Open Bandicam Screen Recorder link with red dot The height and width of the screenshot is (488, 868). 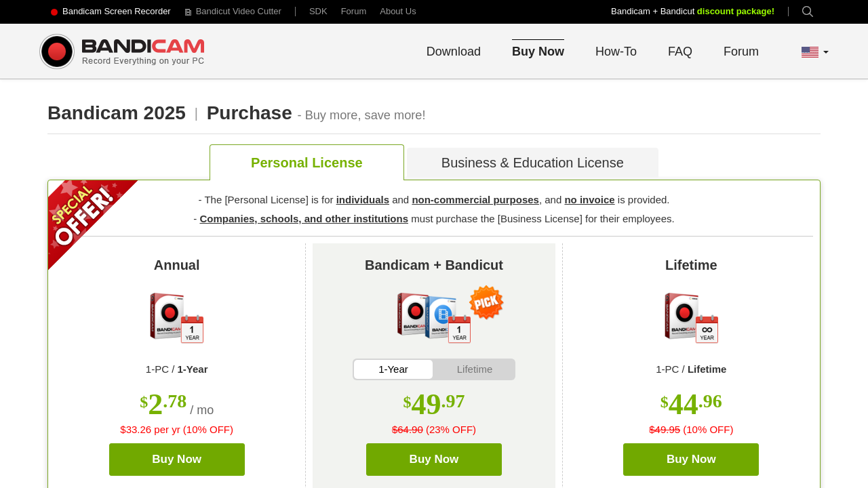(111, 12)
